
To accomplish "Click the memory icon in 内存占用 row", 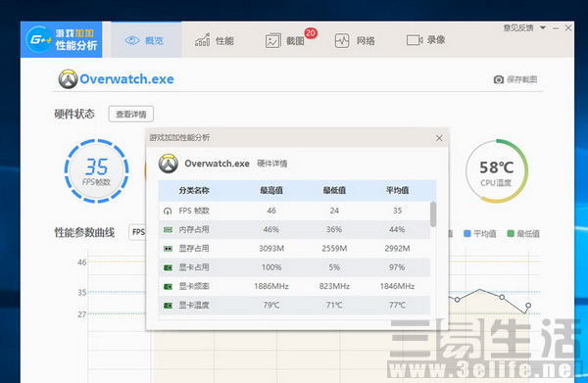I will (x=168, y=230).
